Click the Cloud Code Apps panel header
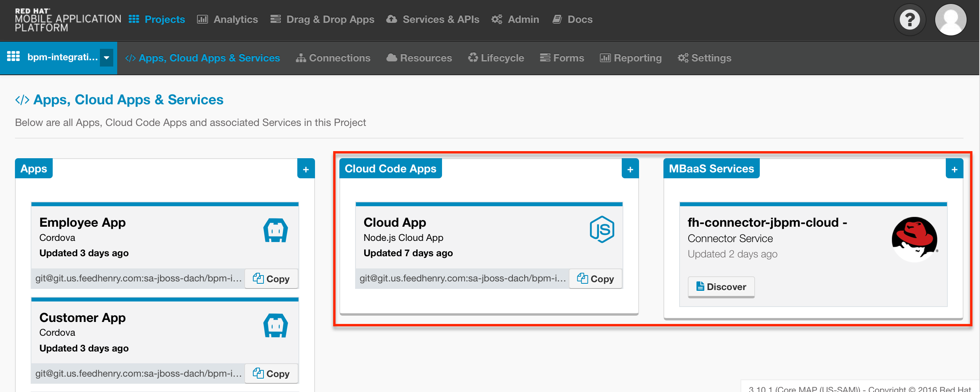Screen dimensions: 980x392 pyautogui.click(x=391, y=168)
